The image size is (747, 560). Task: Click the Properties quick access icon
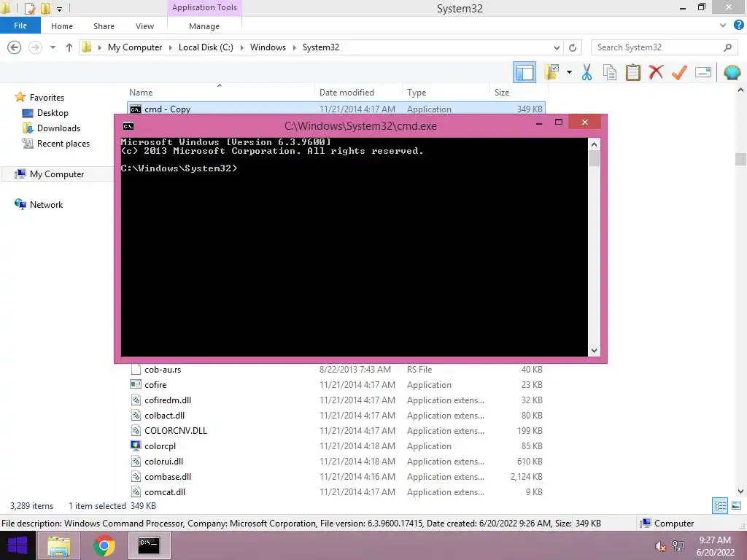(x=29, y=8)
